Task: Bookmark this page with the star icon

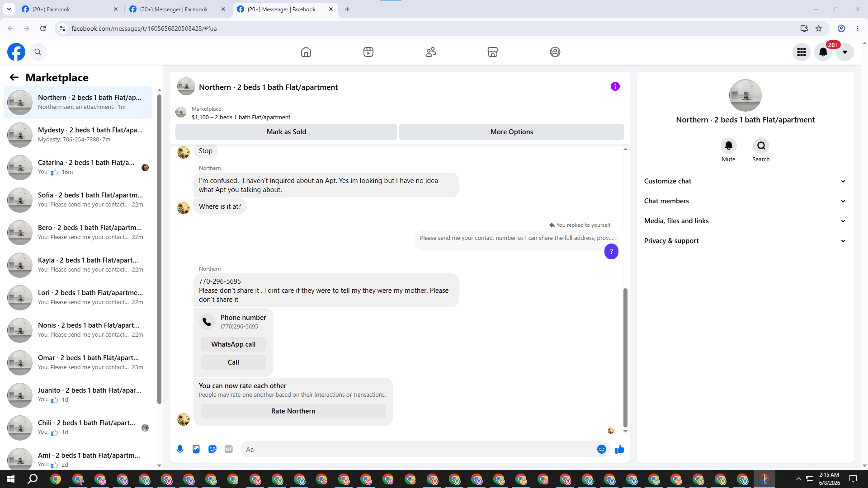Action: (x=819, y=28)
